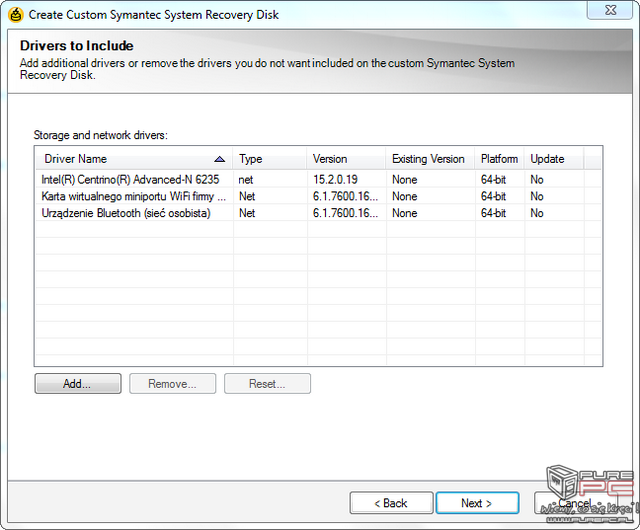Sort by the Driver Name column header
Viewport: 640px width, 530px height.
pyautogui.click(x=134, y=159)
